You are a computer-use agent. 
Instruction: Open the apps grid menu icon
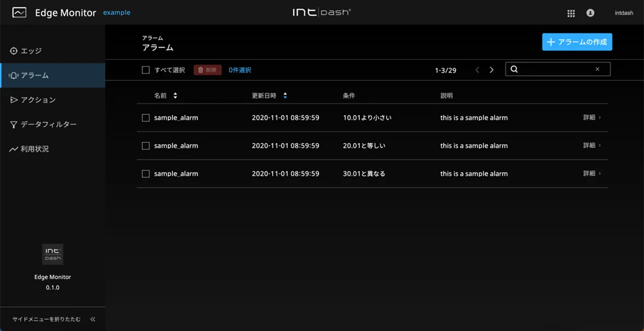pyautogui.click(x=571, y=13)
